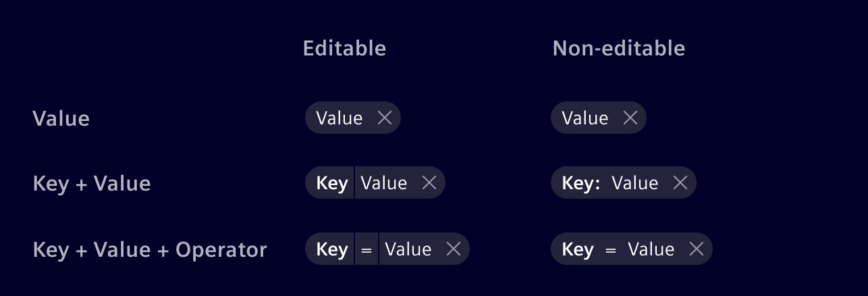Click the equals sign in non-editable chip
This screenshot has width=868, height=296.
click(x=611, y=250)
